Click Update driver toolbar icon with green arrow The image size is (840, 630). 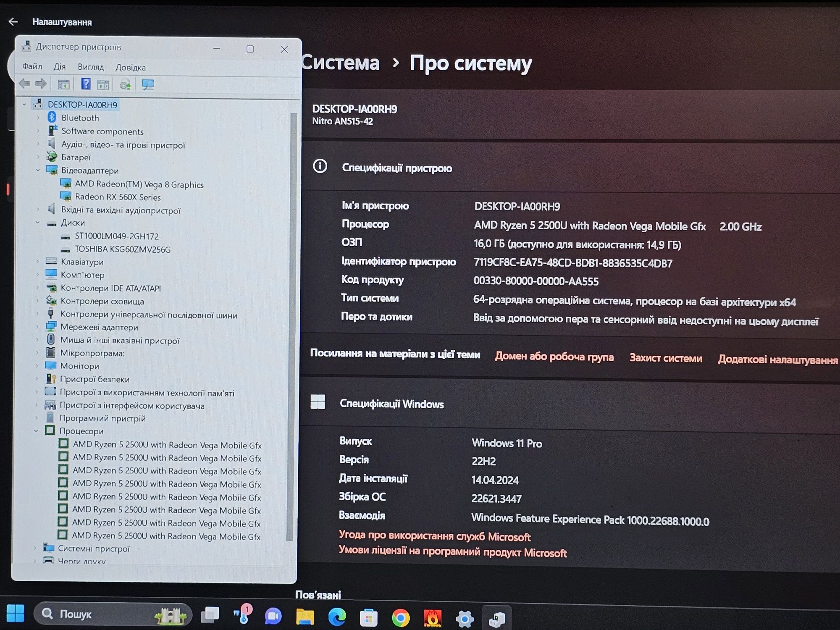click(125, 85)
